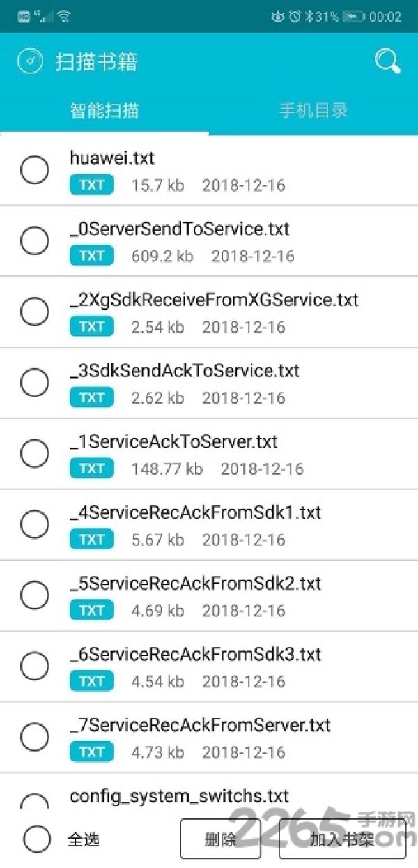
Task: Select the _4ServiceRecAckFromSdk1.txt radio circle
Action: point(34,524)
